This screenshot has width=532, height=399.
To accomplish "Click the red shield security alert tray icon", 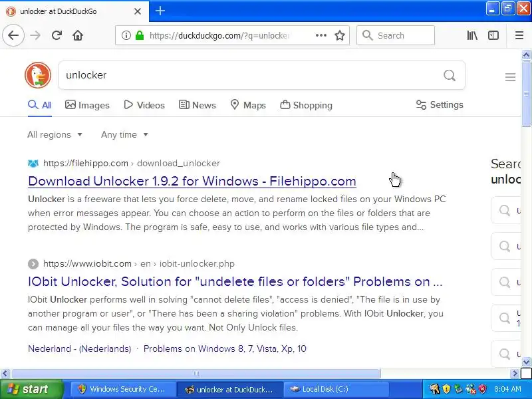I will (482, 389).
